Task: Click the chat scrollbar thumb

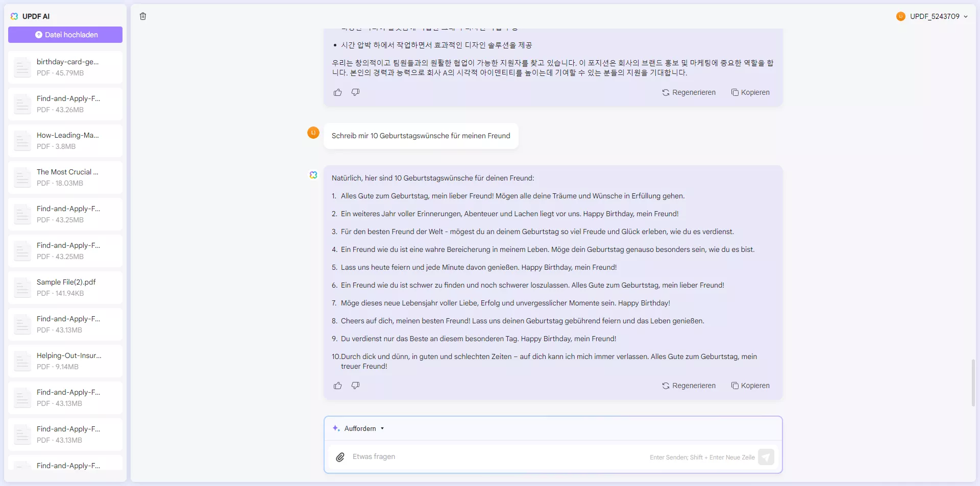Action: pos(973,382)
